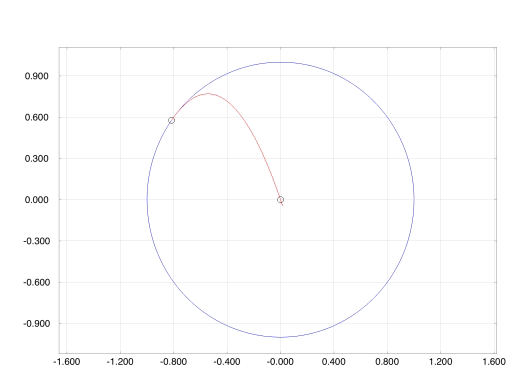Click the x-axis label -0.800
The image size is (512, 384).
[x=173, y=362]
